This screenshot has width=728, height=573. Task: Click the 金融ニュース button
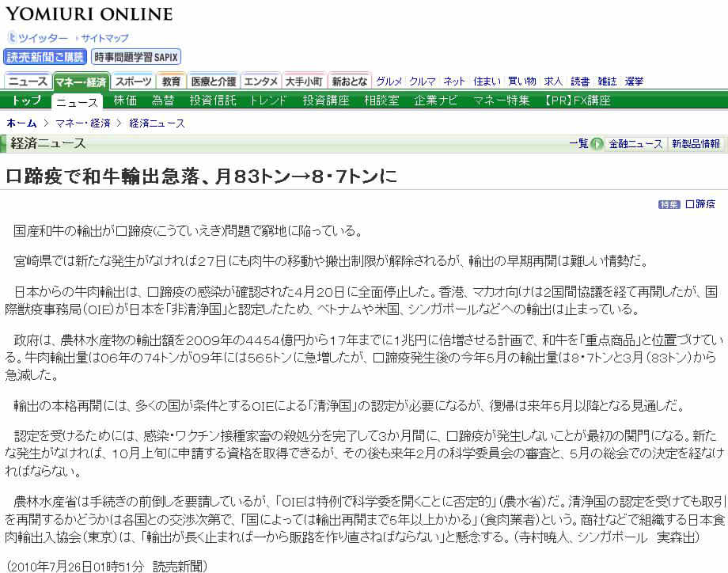(635, 143)
